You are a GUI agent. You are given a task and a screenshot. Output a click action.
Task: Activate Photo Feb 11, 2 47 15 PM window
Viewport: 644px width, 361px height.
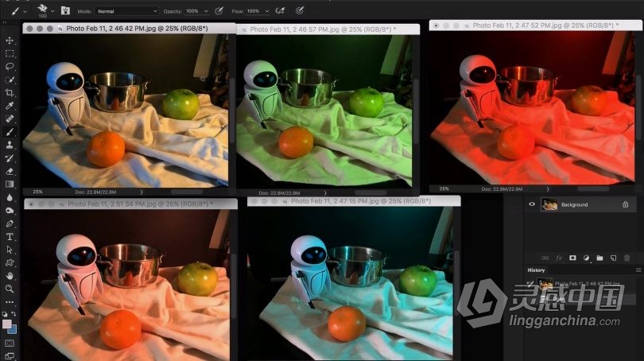coord(354,201)
